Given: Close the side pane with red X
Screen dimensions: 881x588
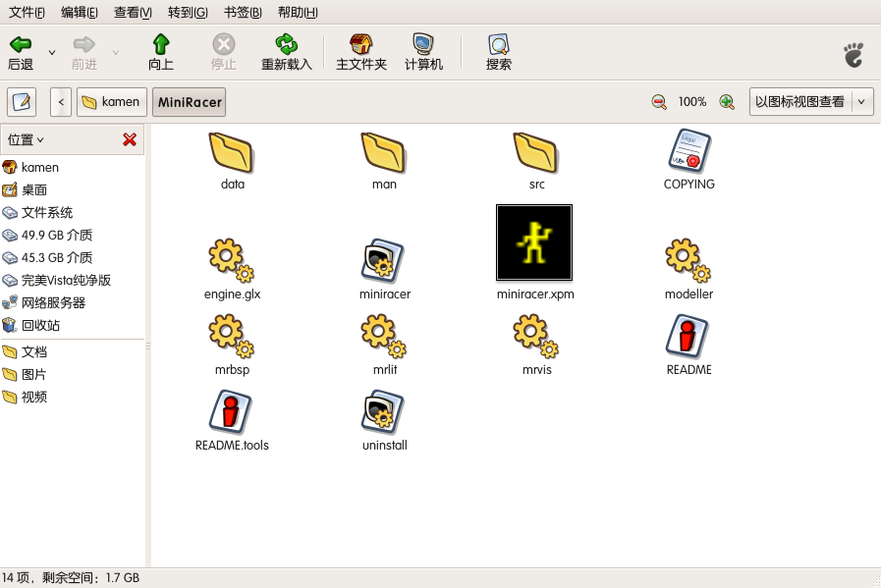Looking at the screenshot, I should click(130, 139).
